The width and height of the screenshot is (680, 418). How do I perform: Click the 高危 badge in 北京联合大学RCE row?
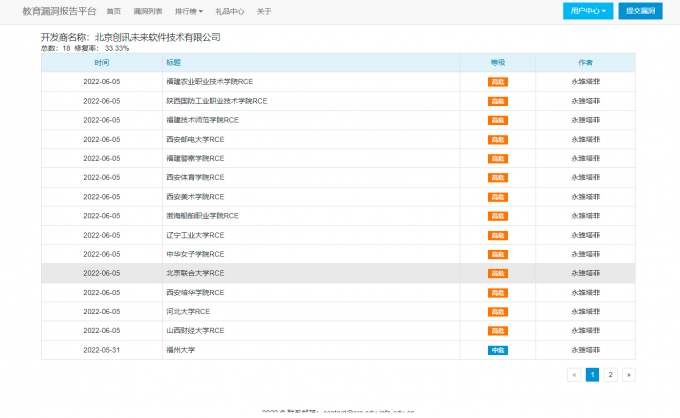[x=497, y=274]
